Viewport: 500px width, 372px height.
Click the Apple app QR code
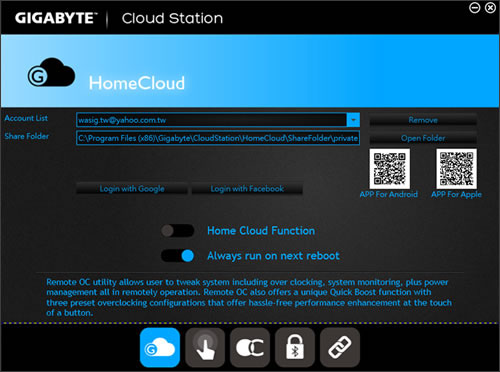click(x=457, y=169)
